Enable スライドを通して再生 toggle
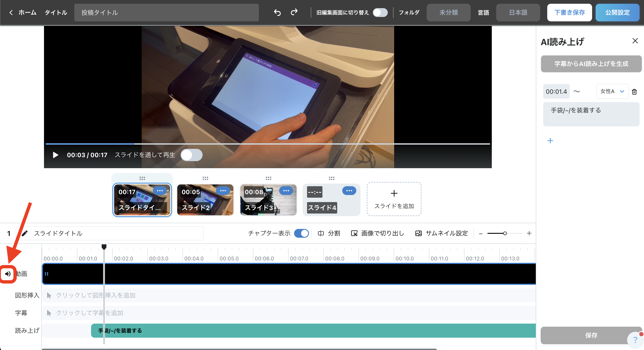 click(x=191, y=155)
